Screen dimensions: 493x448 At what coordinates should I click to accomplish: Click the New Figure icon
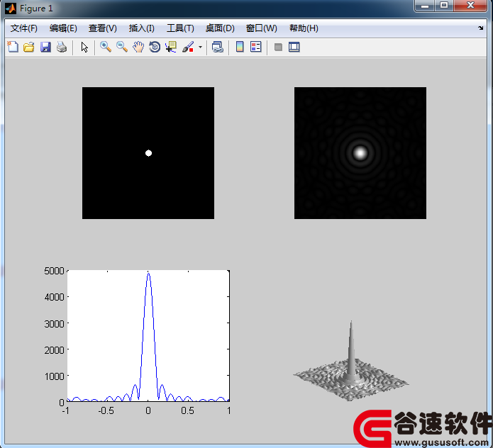(13, 47)
